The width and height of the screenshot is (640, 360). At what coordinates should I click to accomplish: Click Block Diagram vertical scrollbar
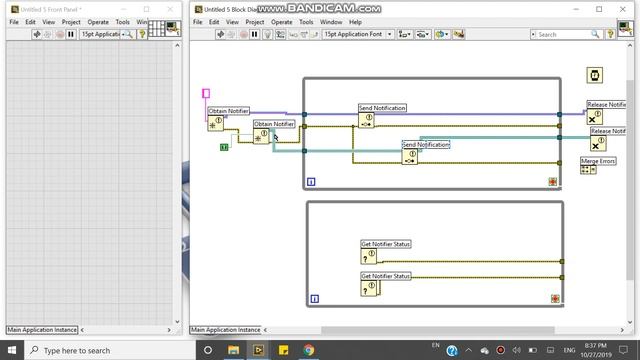tap(630, 180)
